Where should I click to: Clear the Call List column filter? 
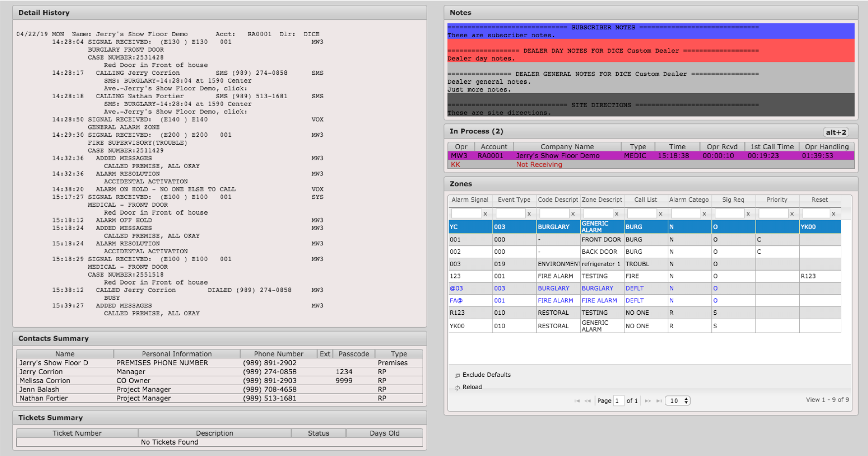(661, 213)
